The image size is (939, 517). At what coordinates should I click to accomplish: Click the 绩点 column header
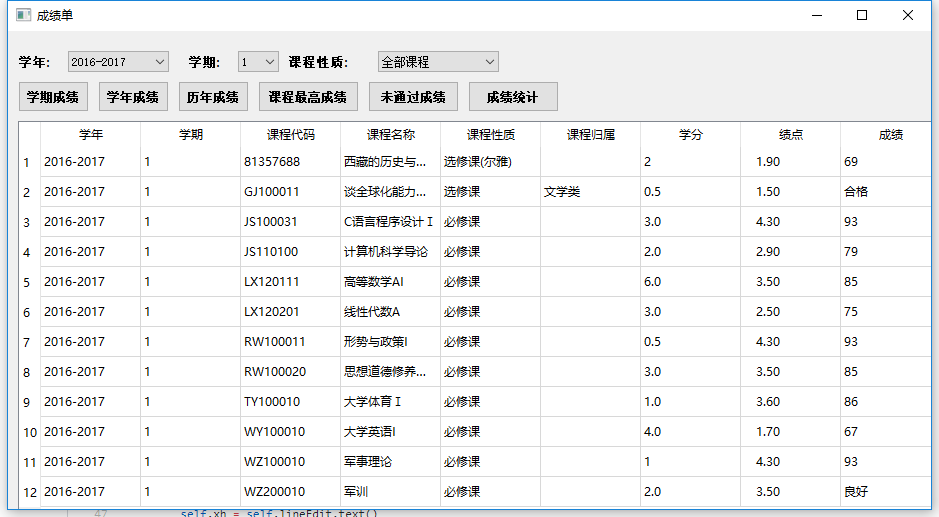pos(790,135)
